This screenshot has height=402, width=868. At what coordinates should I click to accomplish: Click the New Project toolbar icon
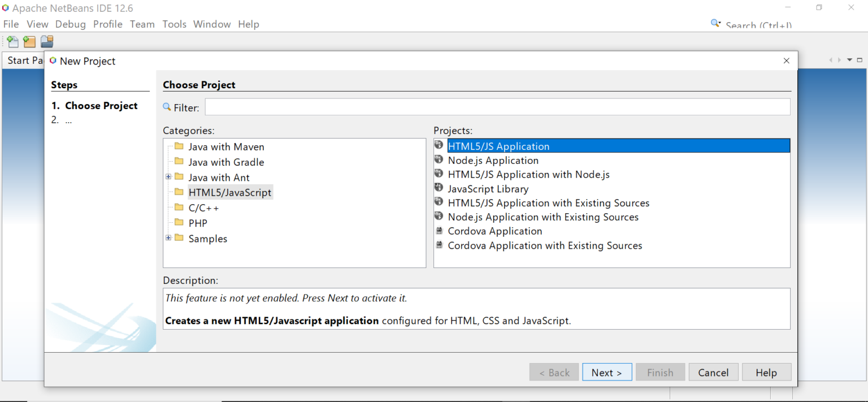pyautogui.click(x=29, y=41)
